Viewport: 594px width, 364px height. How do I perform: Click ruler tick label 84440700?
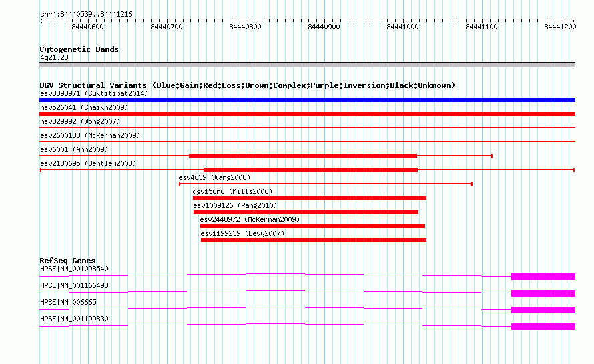pyautogui.click(x=166, y=27)
